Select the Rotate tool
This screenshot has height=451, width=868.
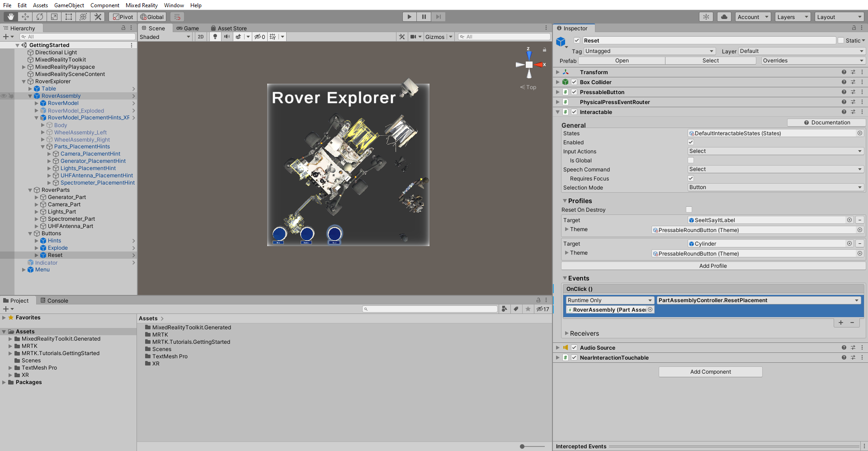coord(39,17)
